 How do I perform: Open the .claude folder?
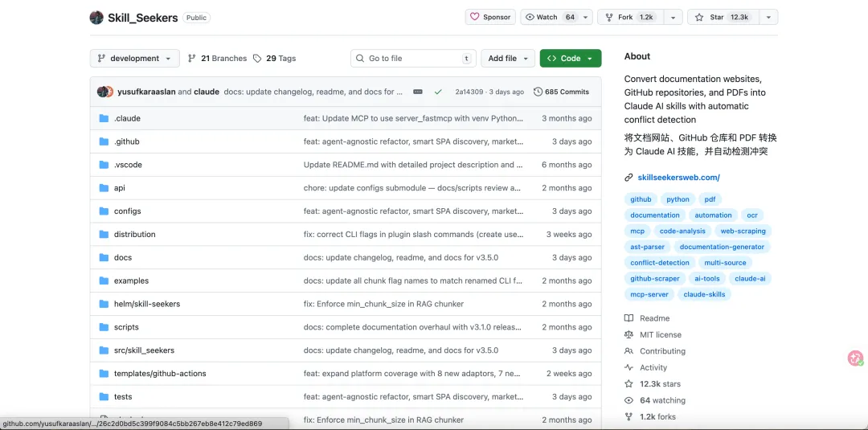pyautogui.click(x=127, y=118)
